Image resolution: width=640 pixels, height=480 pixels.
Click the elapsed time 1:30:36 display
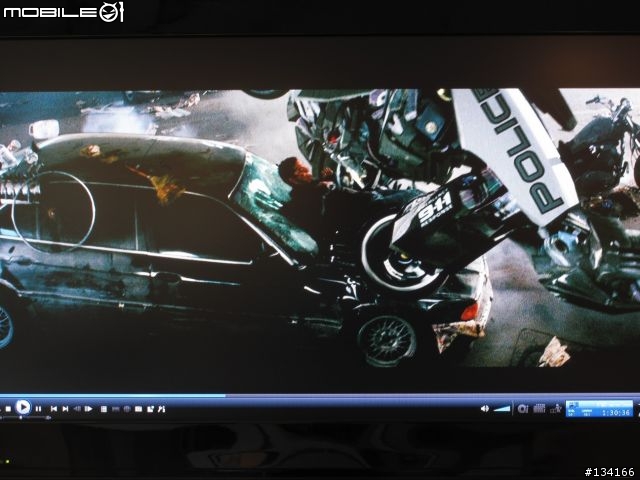(616, 413)
